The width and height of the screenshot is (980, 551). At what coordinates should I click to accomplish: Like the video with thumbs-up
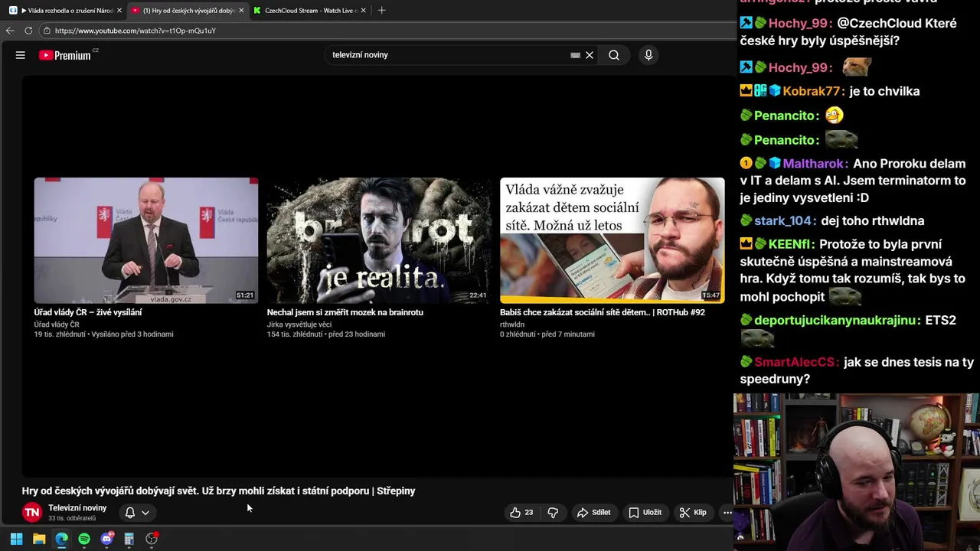521,513
